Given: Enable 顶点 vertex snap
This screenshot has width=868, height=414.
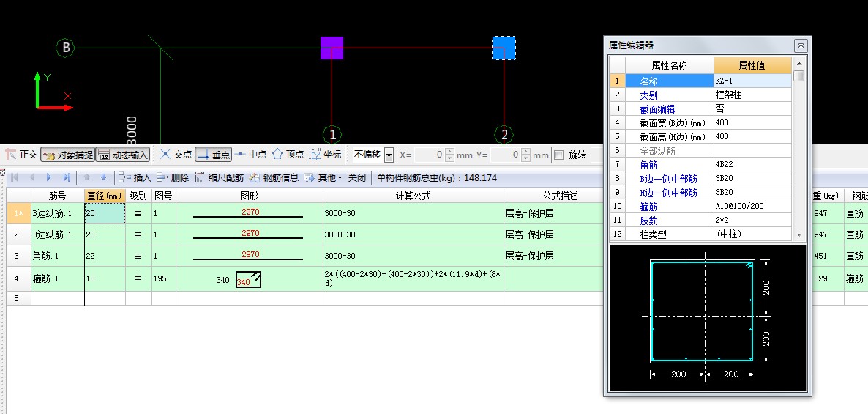Looking at the screenshot, I should [x=288, y=155].
